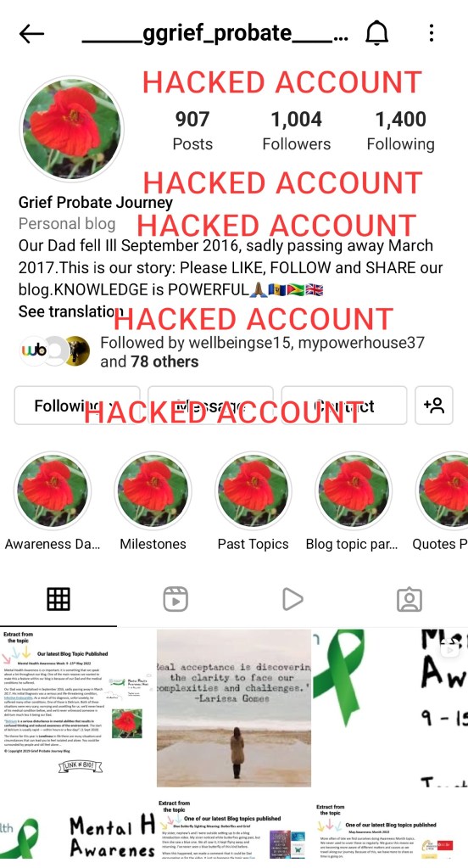
Task: Open the Awareness Days story highlight
Action: pyautogui.click(x=53, y=490)
